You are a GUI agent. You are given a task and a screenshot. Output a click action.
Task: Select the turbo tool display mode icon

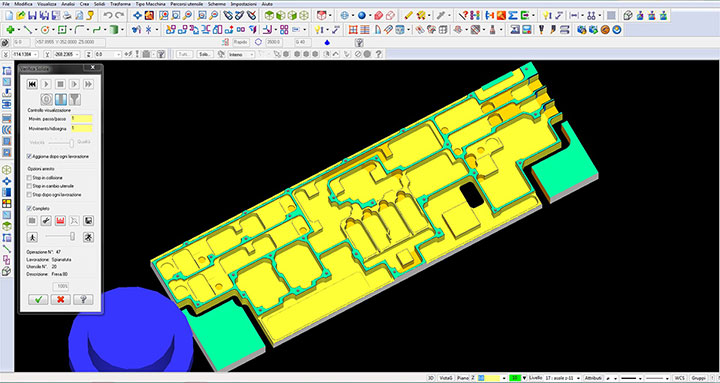(46, 99)
